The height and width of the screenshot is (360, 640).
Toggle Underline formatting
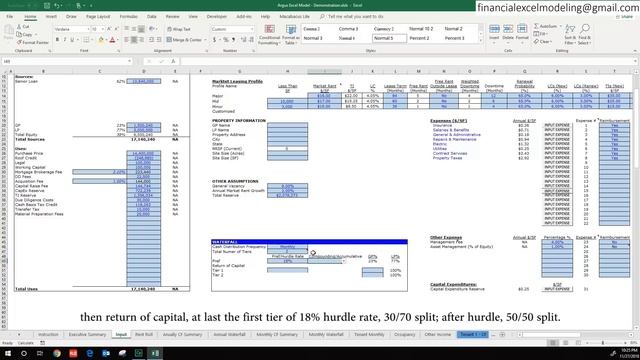click(x=72, y=40)
